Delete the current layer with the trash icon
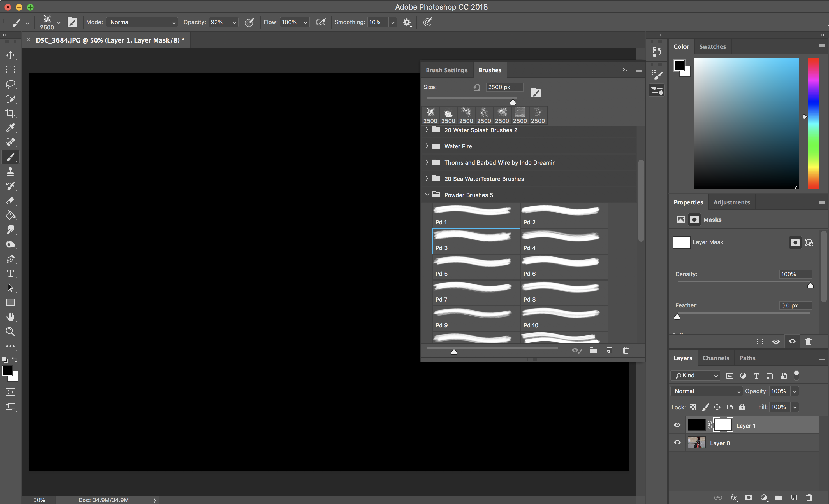This screenshot has height=504, width=829. [809, 497]
